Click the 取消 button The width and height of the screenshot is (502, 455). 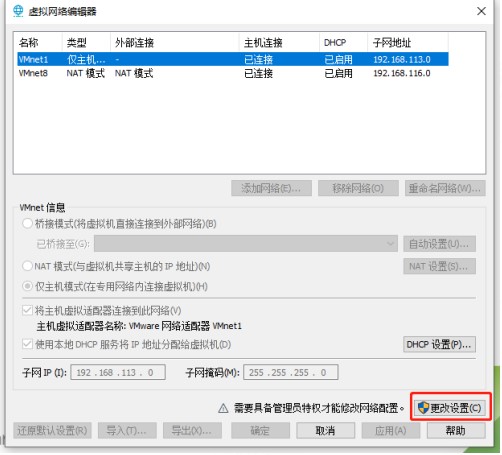[325, 430]
